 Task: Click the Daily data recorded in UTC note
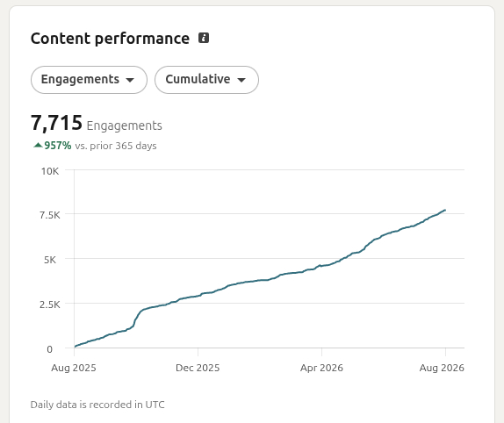point(97,405)
